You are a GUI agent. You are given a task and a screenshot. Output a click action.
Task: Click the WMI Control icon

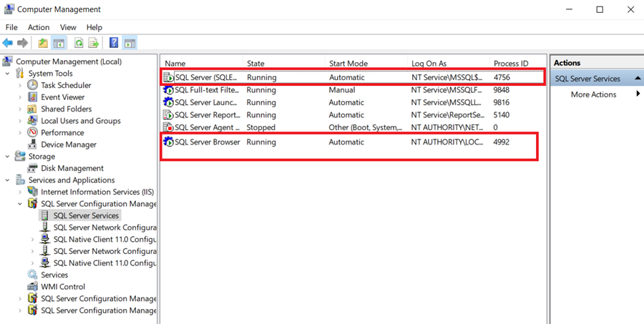click(32, 287)
